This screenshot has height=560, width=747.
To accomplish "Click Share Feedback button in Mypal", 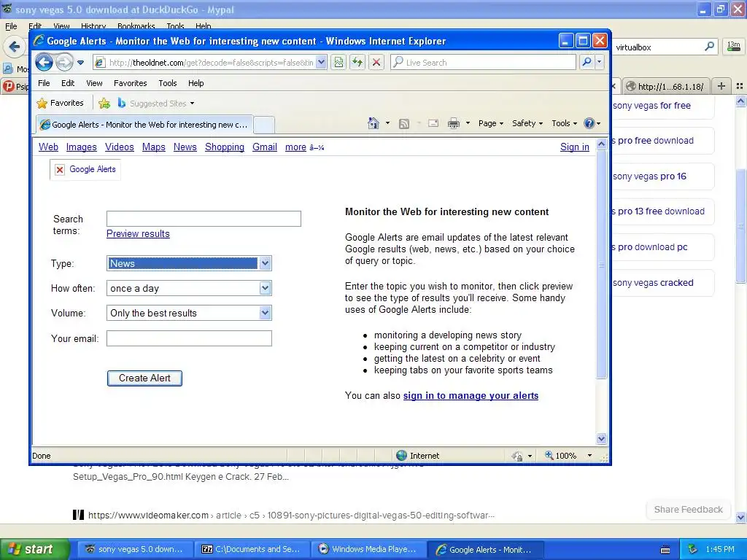I will pyautogui.click(x=689, y=510).
